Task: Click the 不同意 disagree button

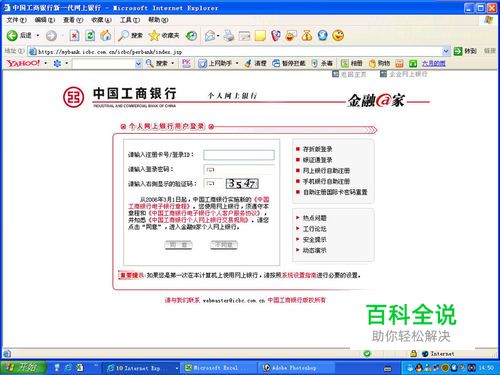Action: pyautogui.click(x=224, y=245)
